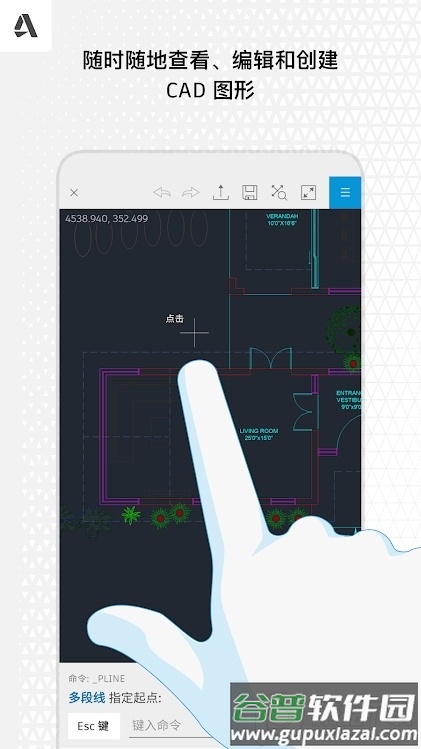421x749 pixels.
Task: Tap the zoom extents icon
Action: click(x=279, y=192)
